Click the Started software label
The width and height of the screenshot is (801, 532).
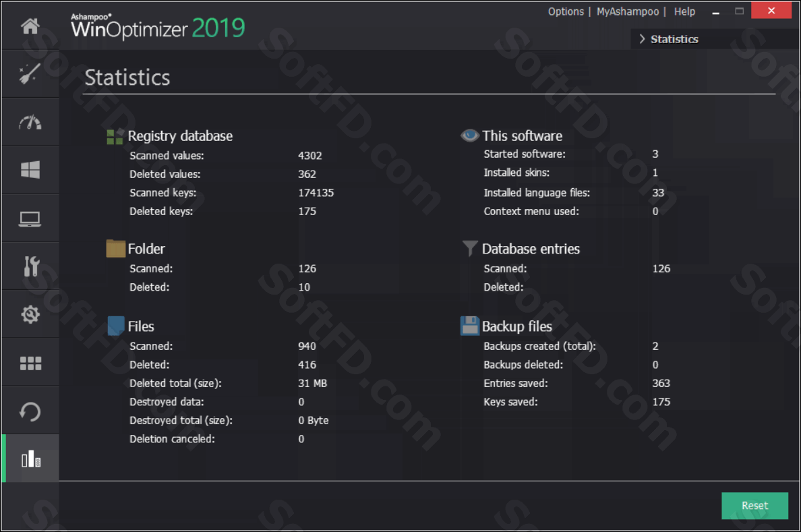coord(524,154)
